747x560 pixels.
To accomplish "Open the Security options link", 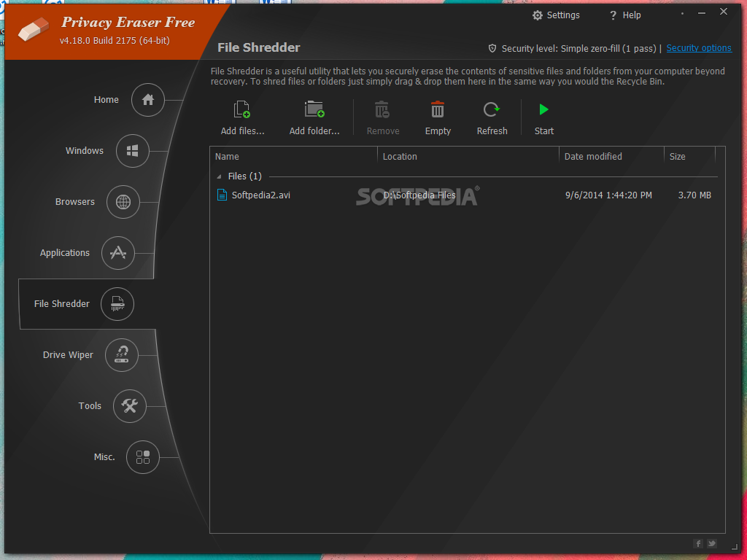I will (698, 48).
